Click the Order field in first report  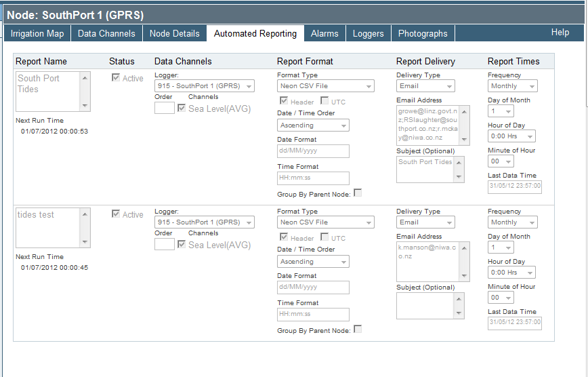pyautogui.click(x=164, y=108)
